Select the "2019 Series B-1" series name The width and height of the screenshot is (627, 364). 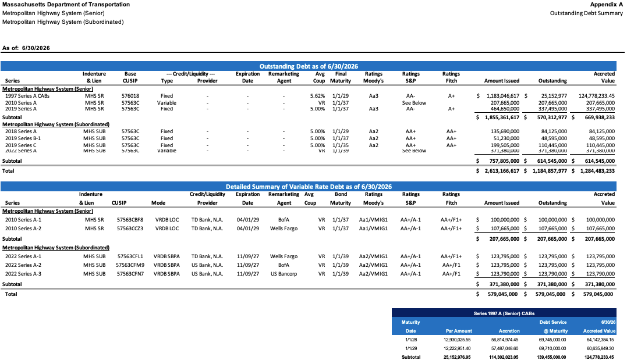click(23, 138)
